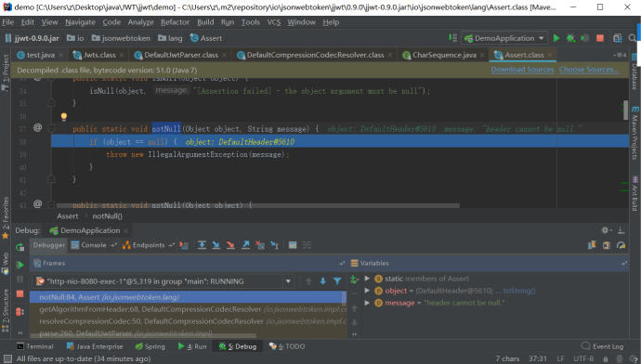The image size is (641, 364).
Task: Hide debug tool window icon
Action: pos(621,230)
